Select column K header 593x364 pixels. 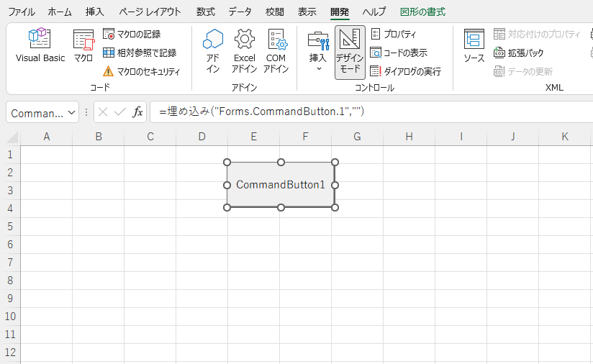[x=565, y=137]
